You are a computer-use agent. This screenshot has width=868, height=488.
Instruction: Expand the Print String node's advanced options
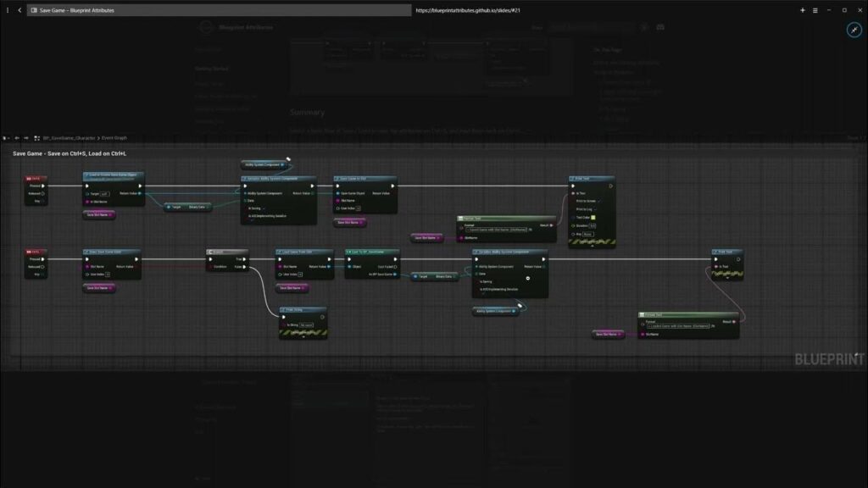tap(303, 335)
